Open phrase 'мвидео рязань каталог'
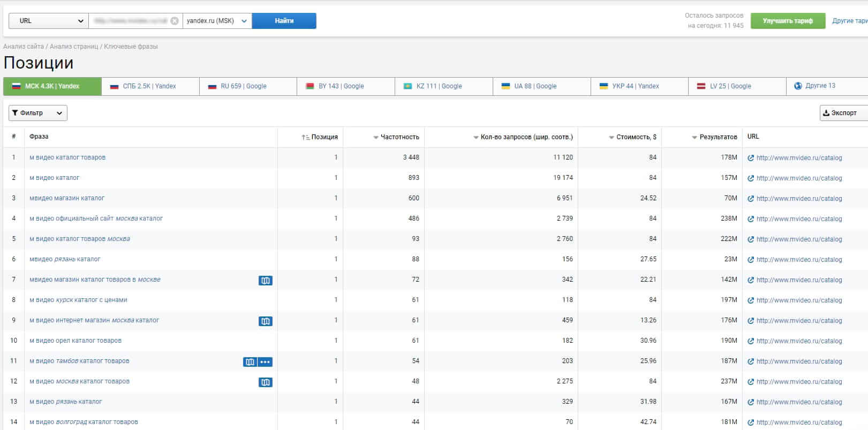 [x=65, y=259]
